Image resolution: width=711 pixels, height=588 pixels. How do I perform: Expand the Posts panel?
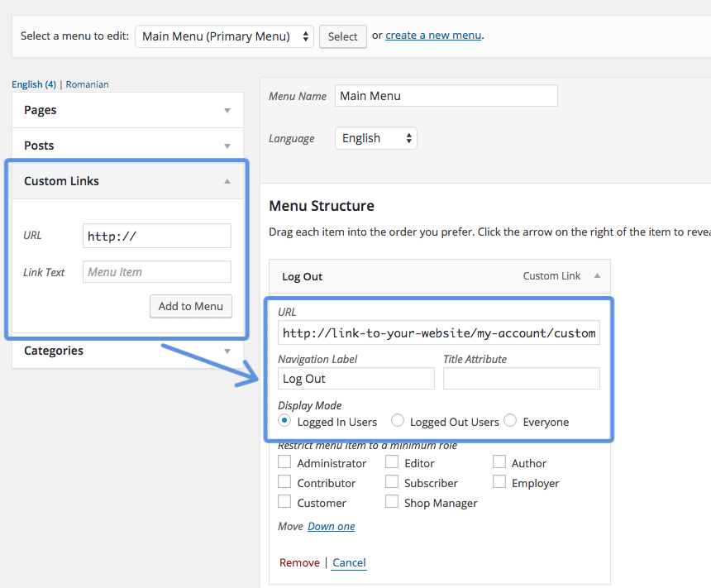click(227, 145)
